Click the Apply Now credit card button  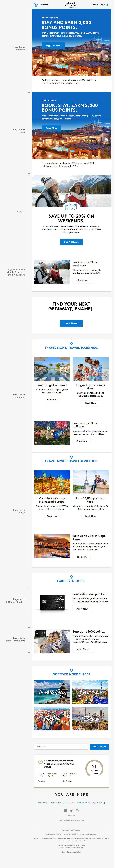point(82,609)
